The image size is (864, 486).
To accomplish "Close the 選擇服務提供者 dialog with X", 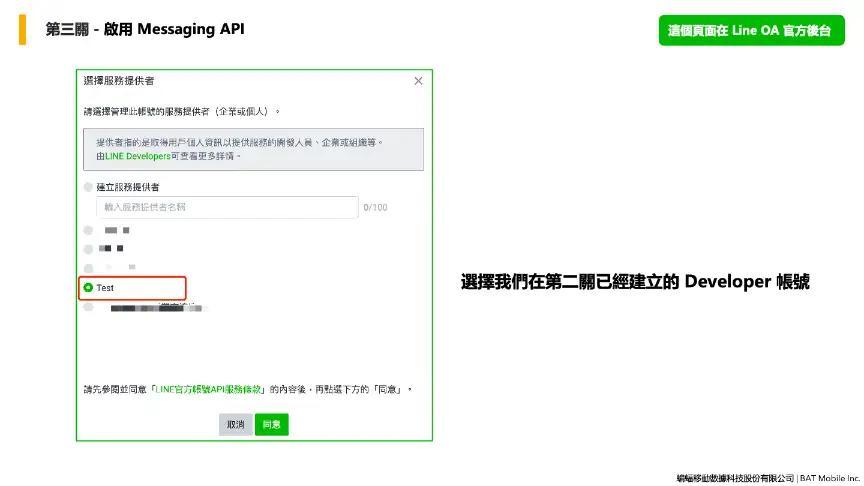I will pyautogui.click(x=418, y=81).
